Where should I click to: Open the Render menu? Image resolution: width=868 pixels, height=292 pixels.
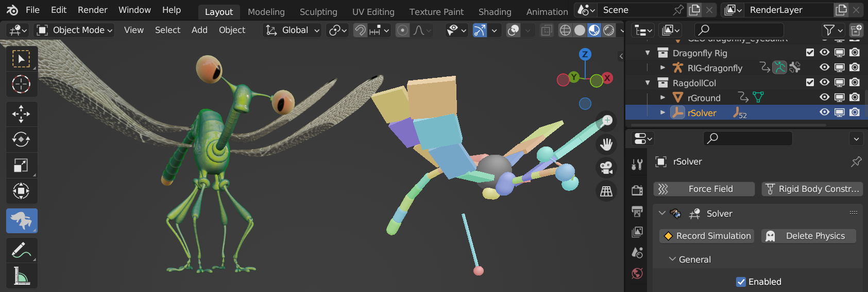click(x=92, y=10)
